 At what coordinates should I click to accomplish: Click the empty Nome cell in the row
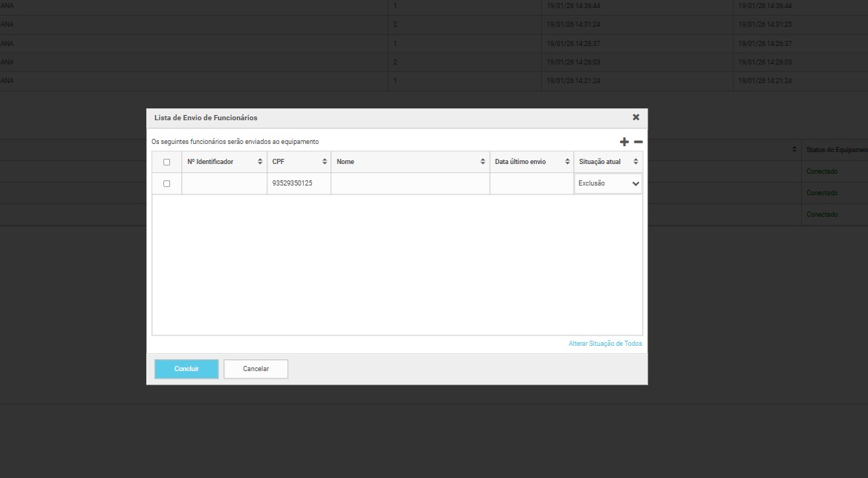click(x=410, y=183)
